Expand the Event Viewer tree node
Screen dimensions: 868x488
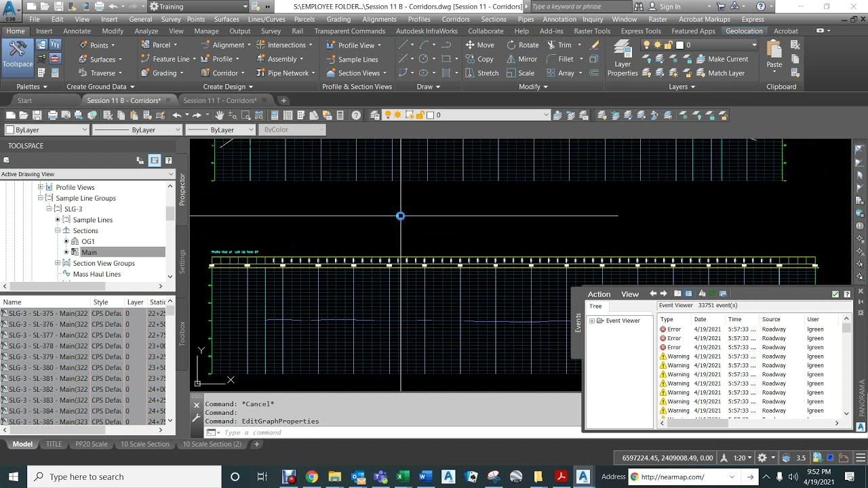[x=592, y=321]
